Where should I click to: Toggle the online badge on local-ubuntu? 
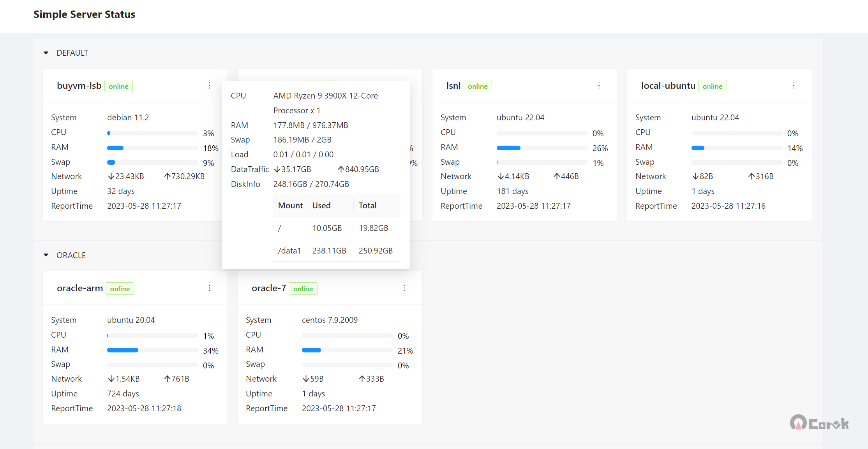tap(712, 86)
